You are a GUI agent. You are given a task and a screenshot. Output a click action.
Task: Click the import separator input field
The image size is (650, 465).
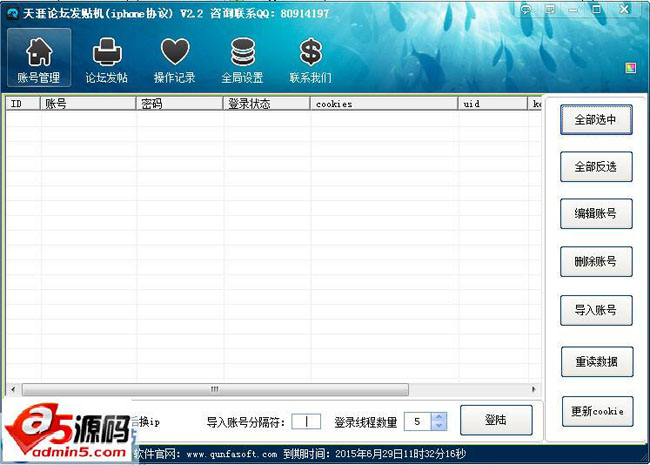click(x=306, y=421)
